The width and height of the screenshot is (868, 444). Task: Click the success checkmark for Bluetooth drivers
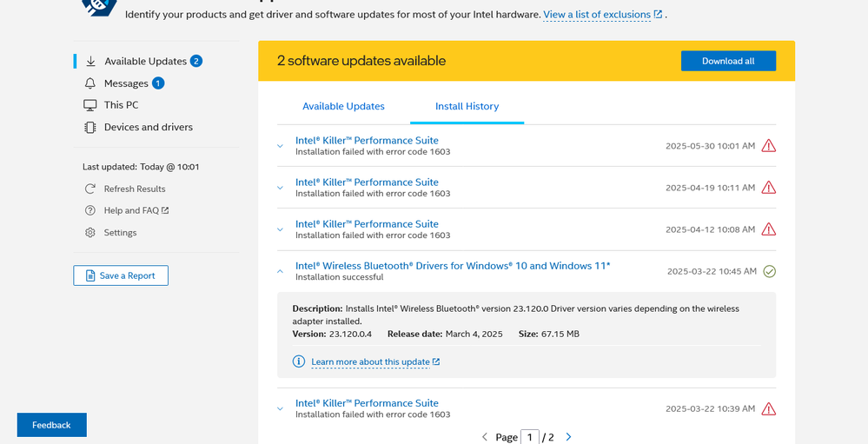point(770,271)
